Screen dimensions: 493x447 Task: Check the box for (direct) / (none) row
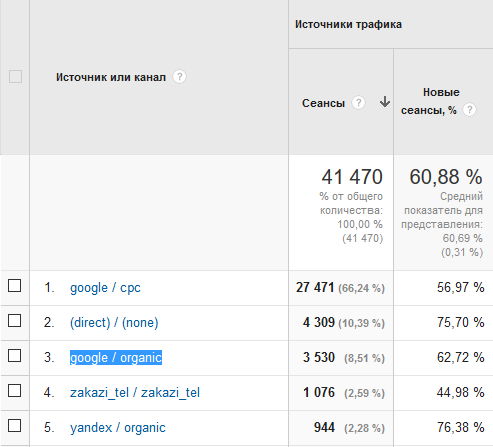(15, 321)
